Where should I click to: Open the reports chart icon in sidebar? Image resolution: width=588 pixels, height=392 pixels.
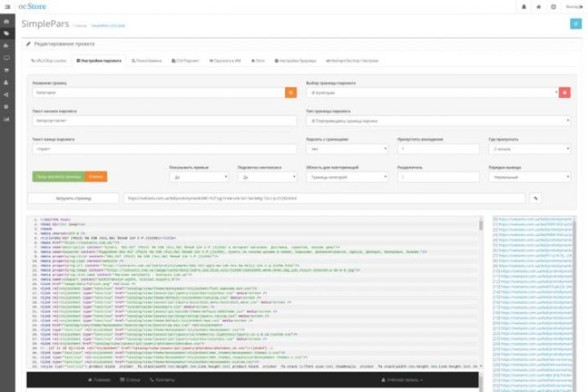pos(7,119)
